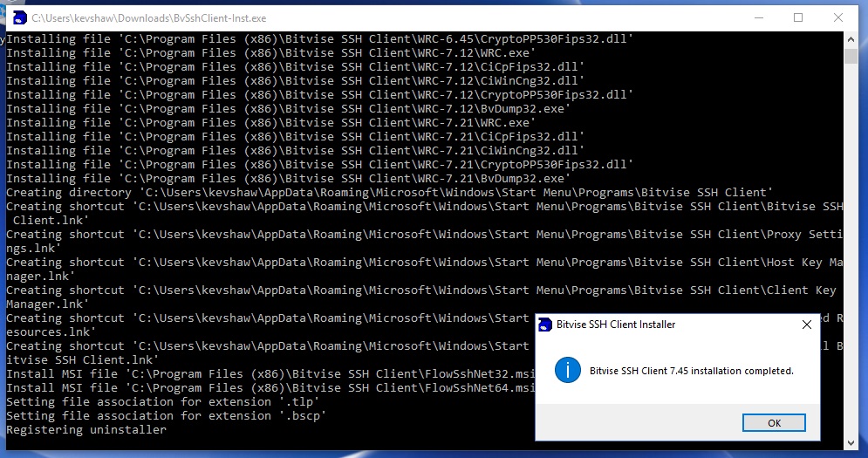Screen dimensions: 868x458
Task: Click the scrollbar track below the thumb
Action: coord(851,262)
